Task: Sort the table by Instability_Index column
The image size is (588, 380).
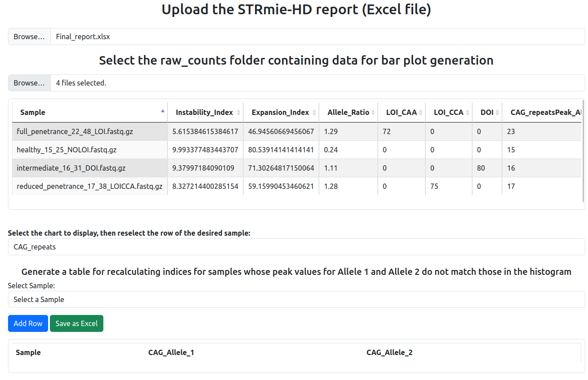Action: [205, 112]
